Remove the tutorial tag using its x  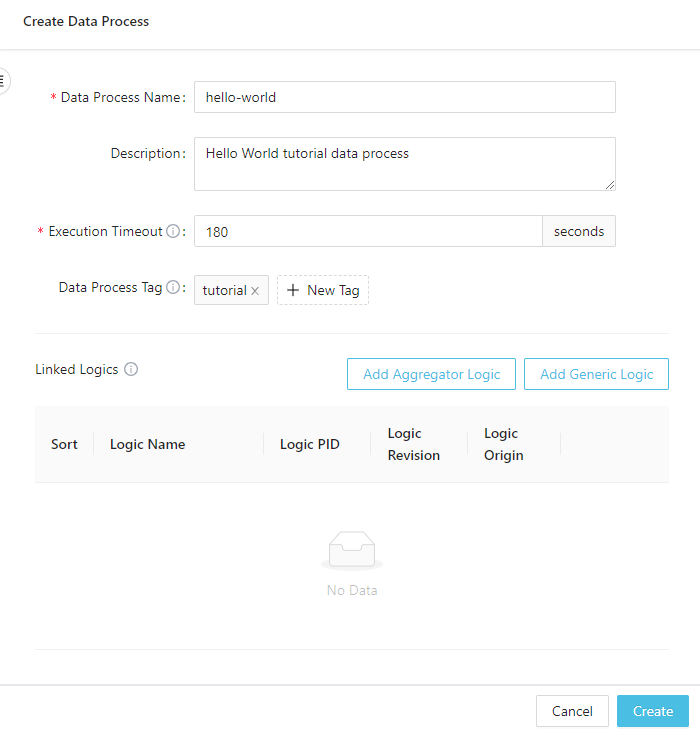255,291
